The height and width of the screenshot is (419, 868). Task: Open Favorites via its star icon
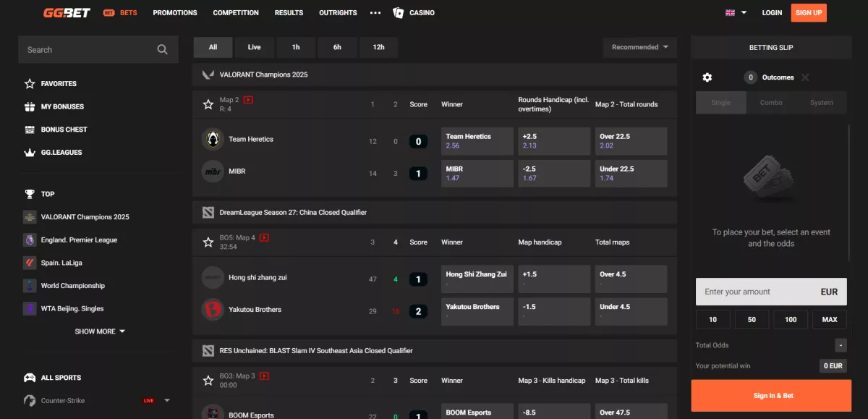(30, 84)
